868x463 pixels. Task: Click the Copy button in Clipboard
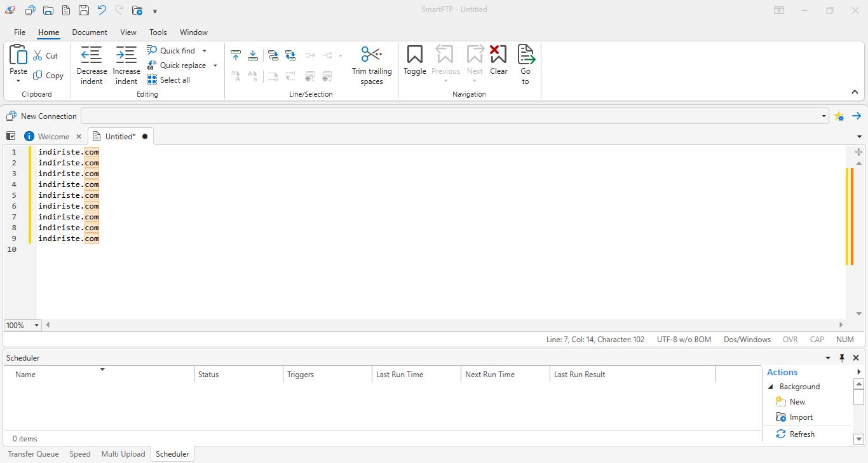[x=48, y=76]
